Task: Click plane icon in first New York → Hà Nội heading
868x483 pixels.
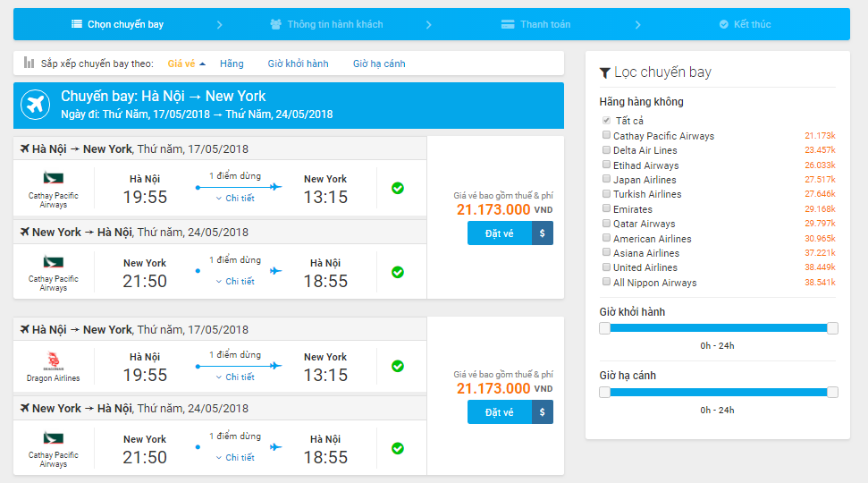Action: pyautogui.click(x=24, y=232)
